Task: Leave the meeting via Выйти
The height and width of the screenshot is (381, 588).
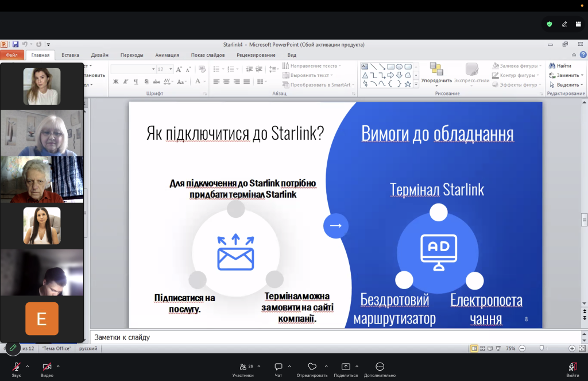Action: click(x=572, y=370)
